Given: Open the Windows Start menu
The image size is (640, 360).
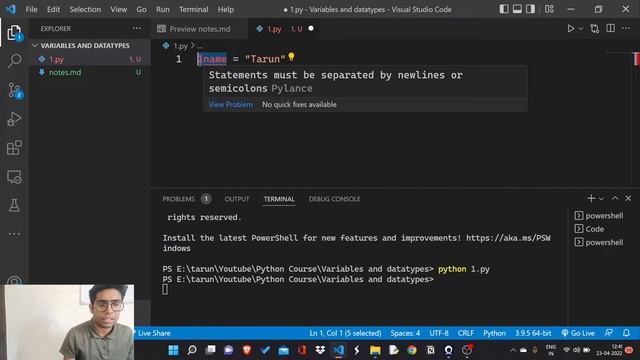Looking at the screenshot, I should [x=173, y=350].
